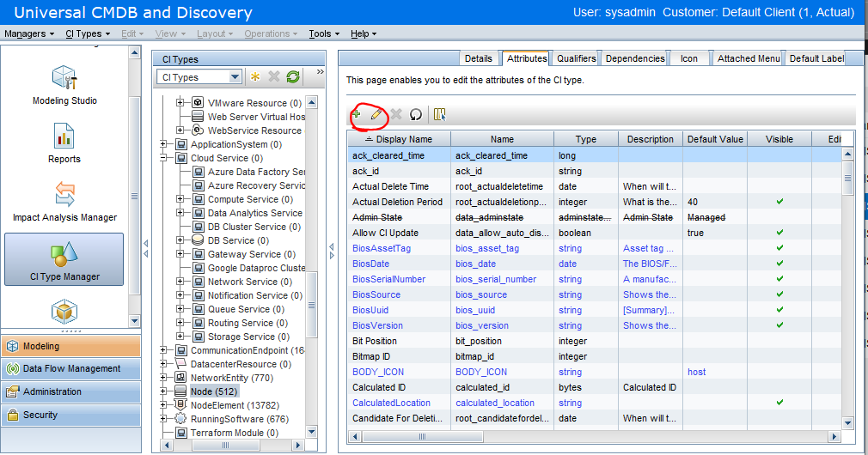This screenshot has width=868, height=455.
Task: Open Data Flow Management section
Action: (x=70, y=369)
